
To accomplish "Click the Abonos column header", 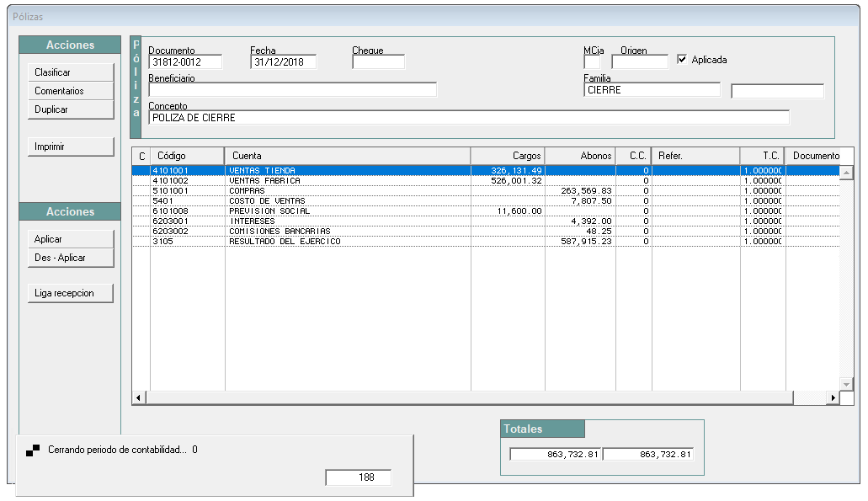I will 580,156.
